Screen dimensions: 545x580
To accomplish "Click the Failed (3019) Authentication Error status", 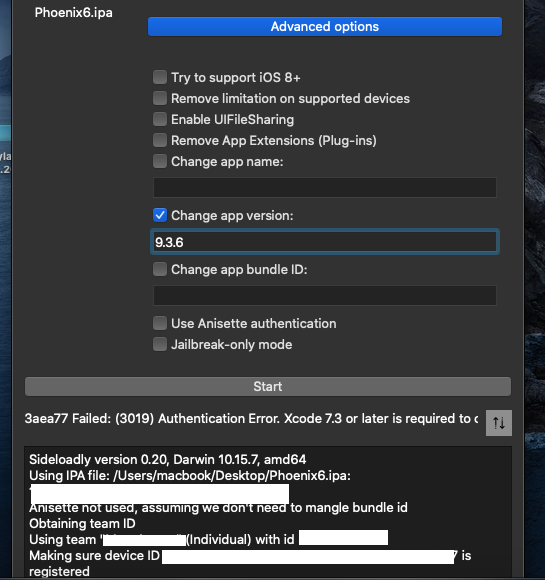I will point(251,419).
